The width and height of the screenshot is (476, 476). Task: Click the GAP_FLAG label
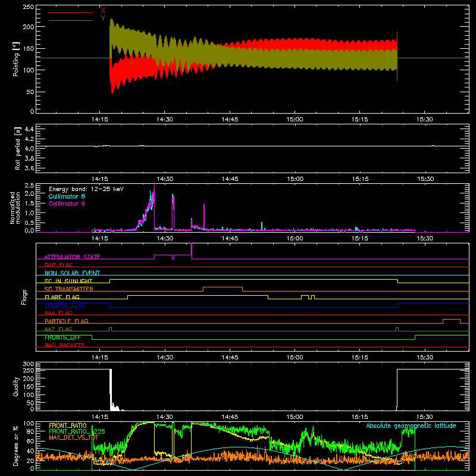coord(58,265)
